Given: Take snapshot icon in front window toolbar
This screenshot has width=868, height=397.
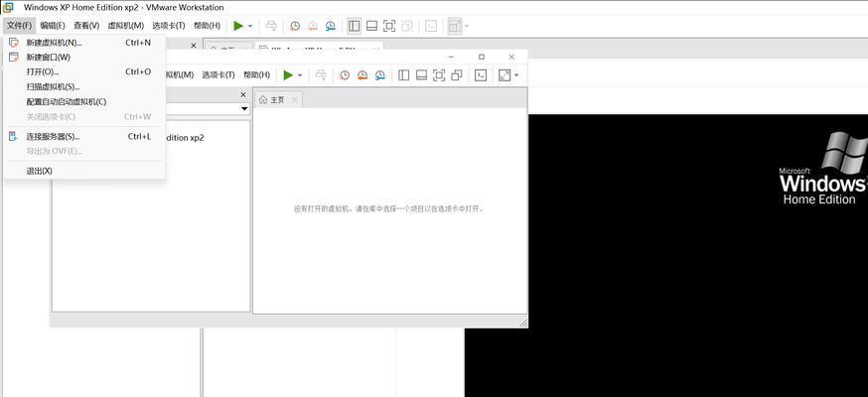Looking at the screenshot, I should (345, 74).
